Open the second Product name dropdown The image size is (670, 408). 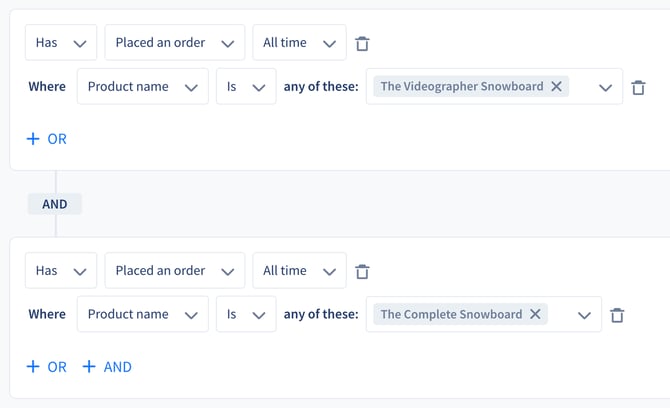[x=143, y=314]
